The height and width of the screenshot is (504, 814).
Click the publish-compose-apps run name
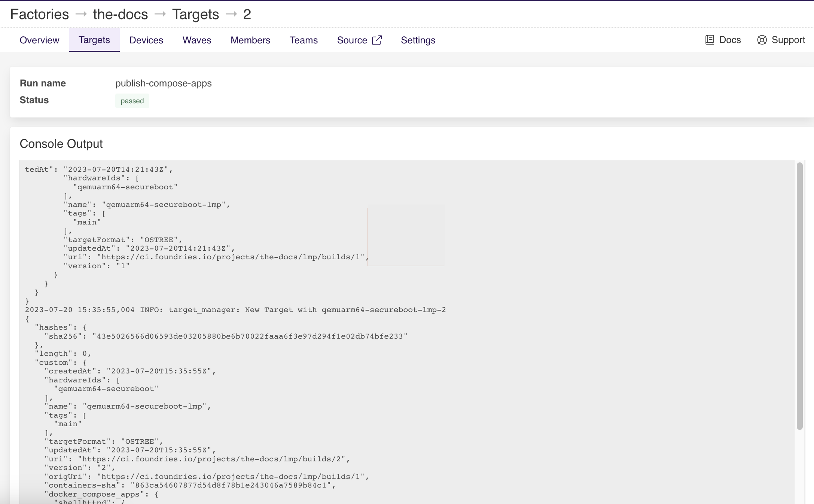coord(164,83)
